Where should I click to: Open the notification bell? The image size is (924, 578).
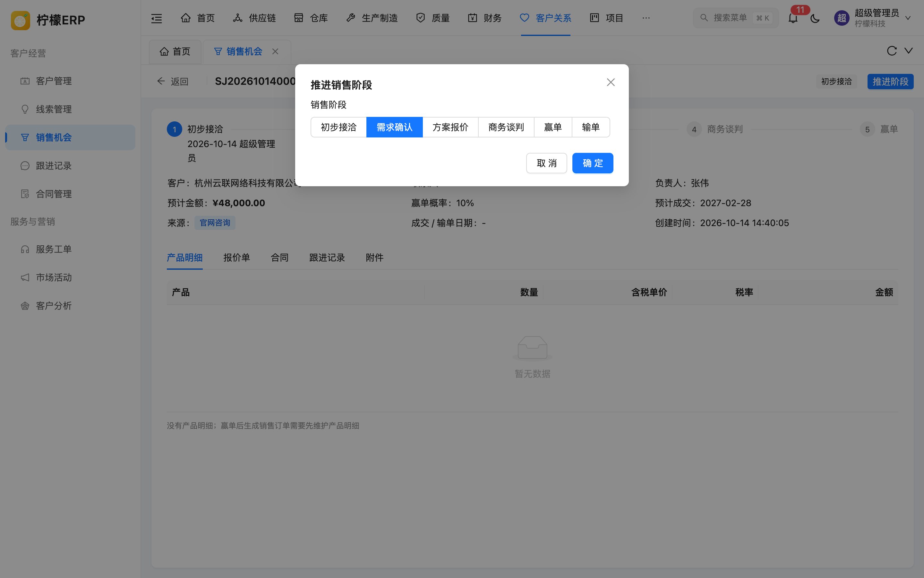tap(793, 18)
